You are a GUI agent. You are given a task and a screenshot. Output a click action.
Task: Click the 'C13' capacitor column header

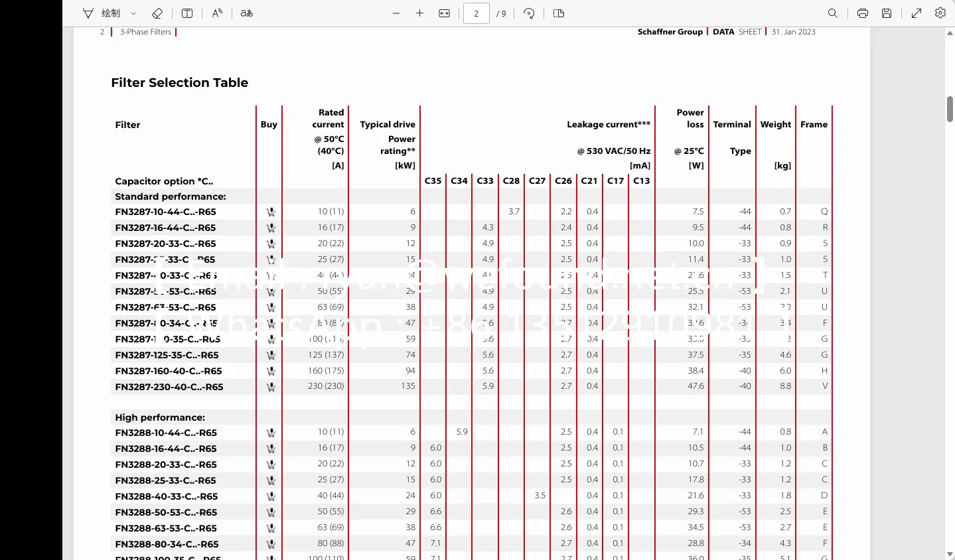tap(642, 180)
